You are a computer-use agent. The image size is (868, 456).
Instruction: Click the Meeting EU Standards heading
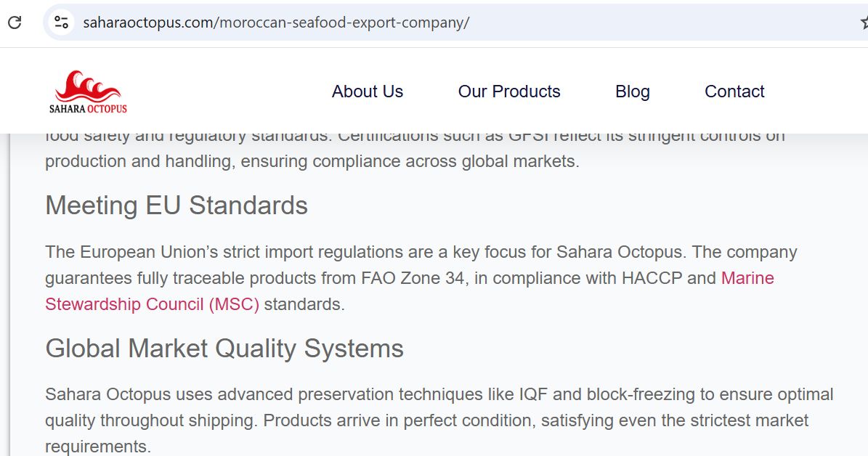tap(176, 206)
